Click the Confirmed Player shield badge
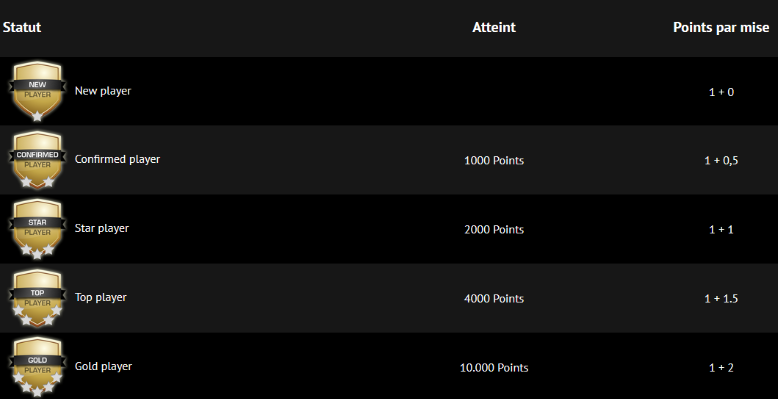This screenshot has width=778, height=399. click(37, 160)
